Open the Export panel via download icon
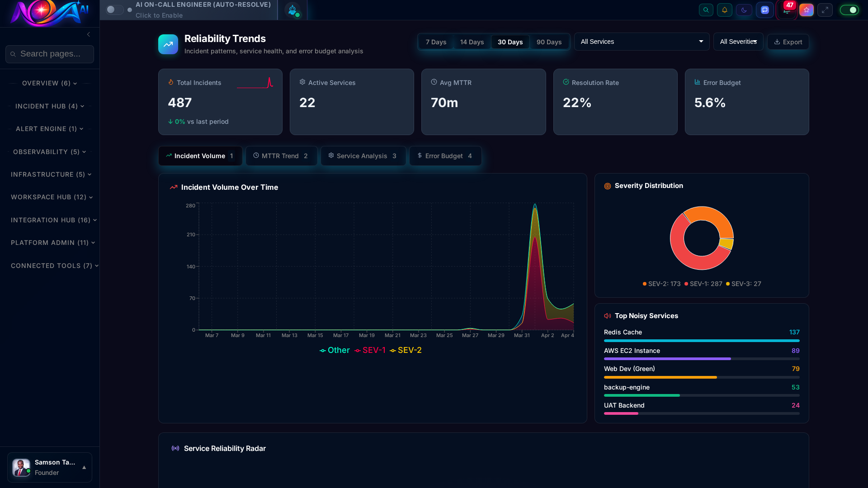Image resolution: width=868 pixels, height=488 pixels. click(x=788, y=42)
